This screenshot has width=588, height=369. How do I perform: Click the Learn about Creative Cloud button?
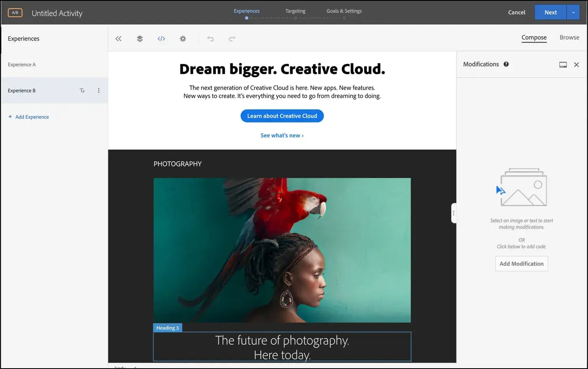click(282, 116)
